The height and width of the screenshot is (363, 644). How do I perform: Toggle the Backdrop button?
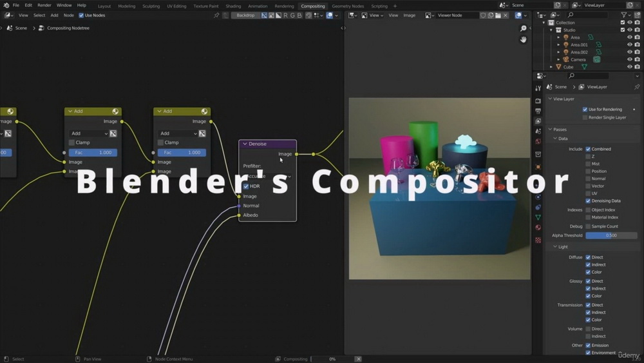coord(245,15)
